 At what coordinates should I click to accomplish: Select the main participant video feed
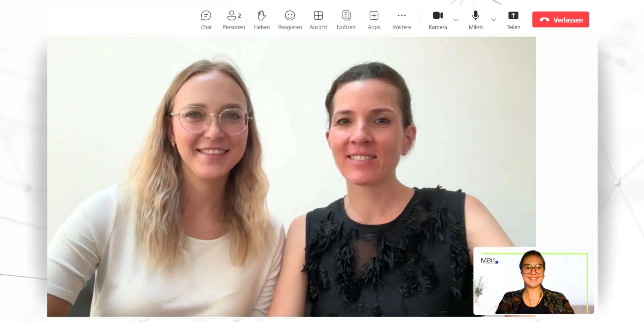pos(291,176)
